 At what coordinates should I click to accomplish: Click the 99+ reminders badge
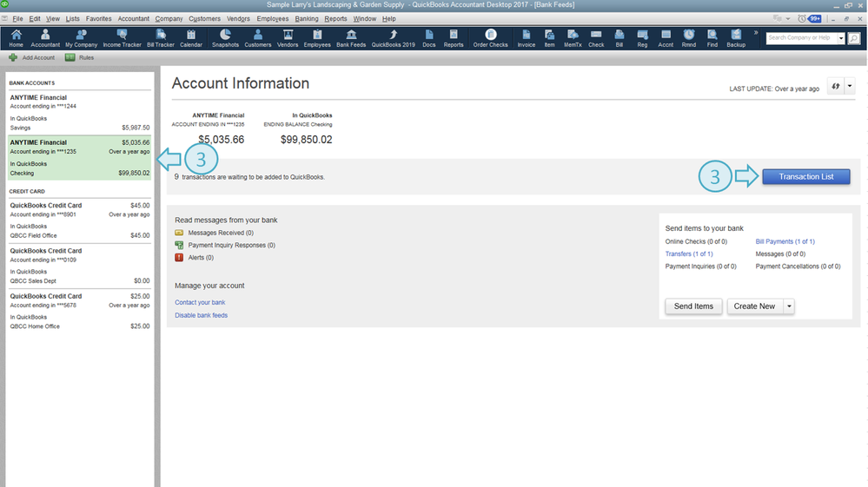point(815,19)
